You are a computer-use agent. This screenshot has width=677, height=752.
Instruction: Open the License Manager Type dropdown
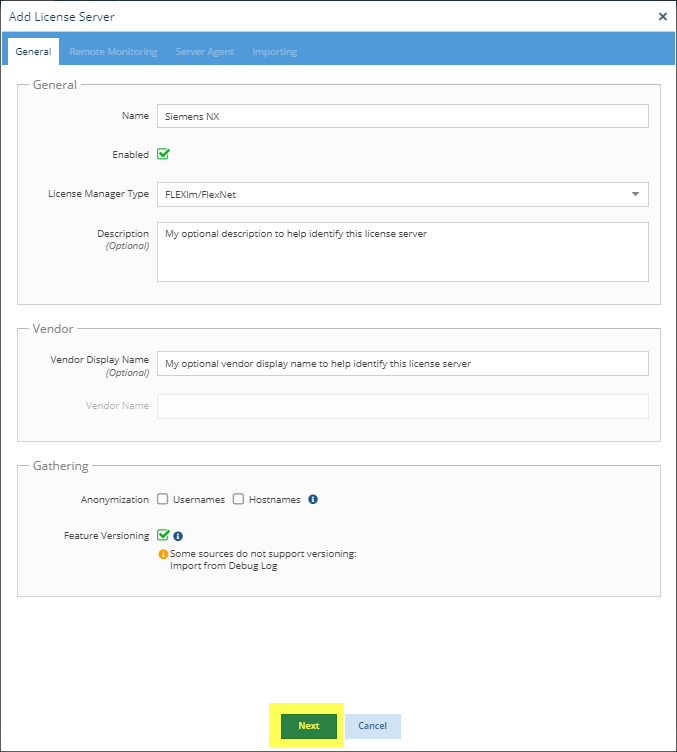tap(403, 194)
